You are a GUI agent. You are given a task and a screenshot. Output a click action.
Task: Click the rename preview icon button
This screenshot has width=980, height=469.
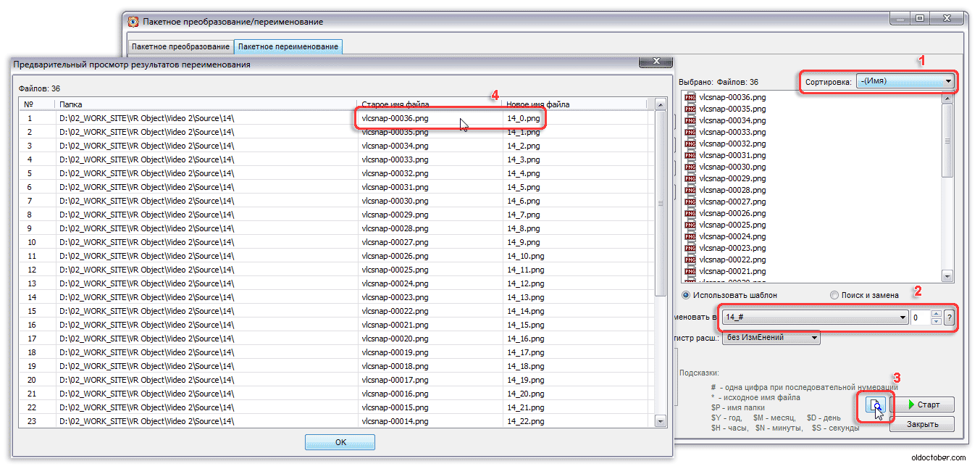(x=876, y=406)
